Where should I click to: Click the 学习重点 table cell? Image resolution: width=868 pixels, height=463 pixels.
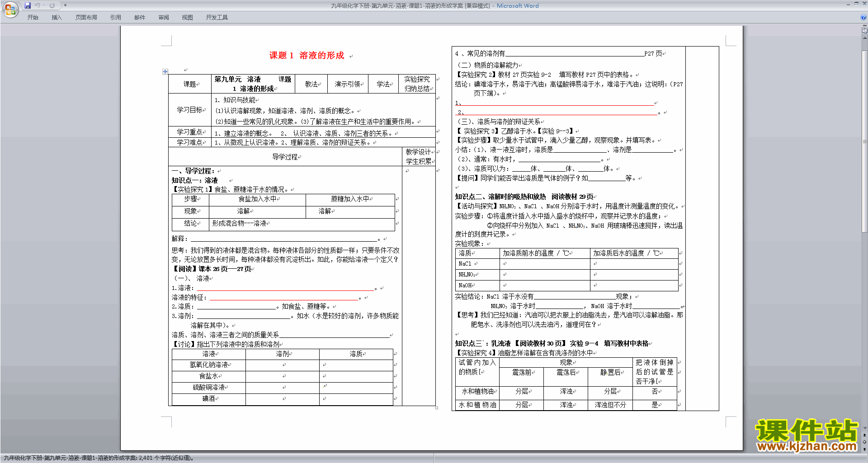[x=190, y=132]
